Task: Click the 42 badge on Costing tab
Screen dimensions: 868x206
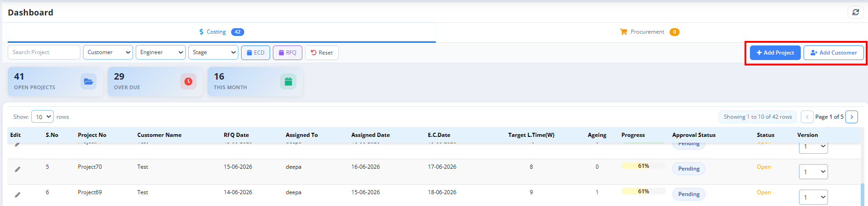Action: pyautogui.click(x=237, y=32)
